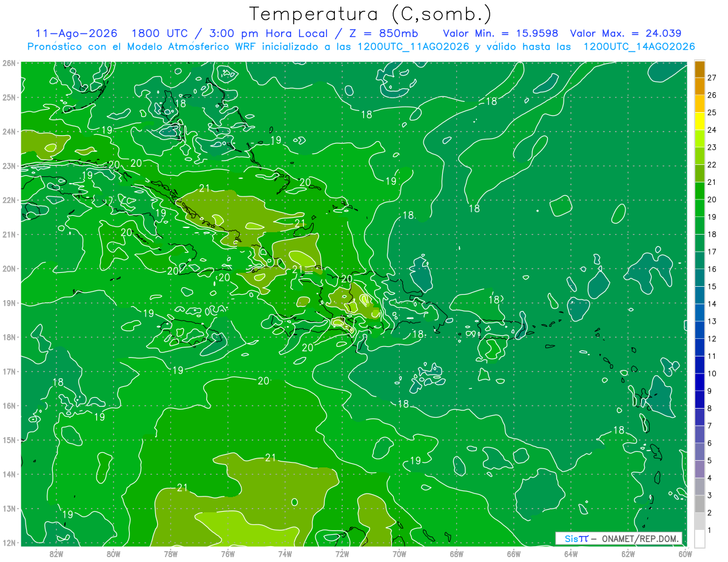Click the "76W" longitude label
This screenshot has height=562, width=728.
click(228, 554)
